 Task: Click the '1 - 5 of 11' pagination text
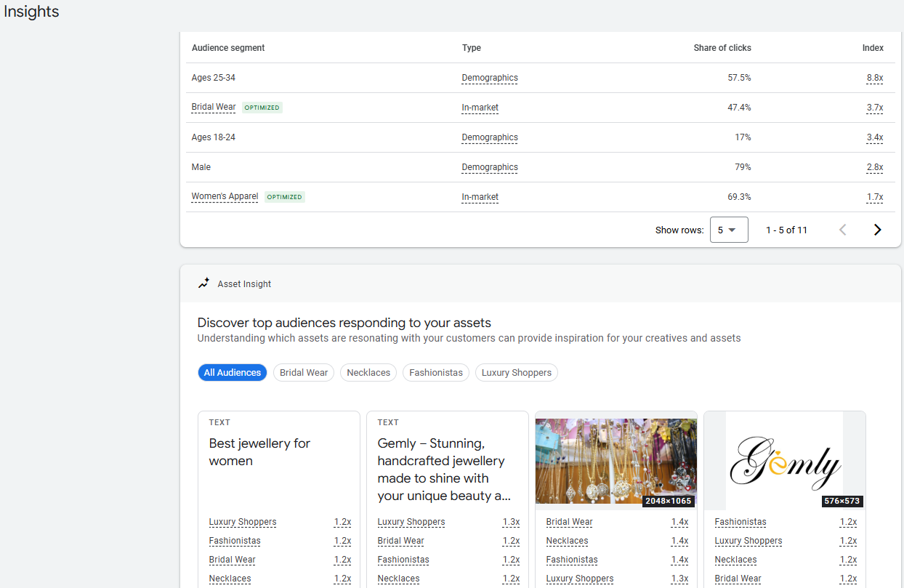[787, 230]
